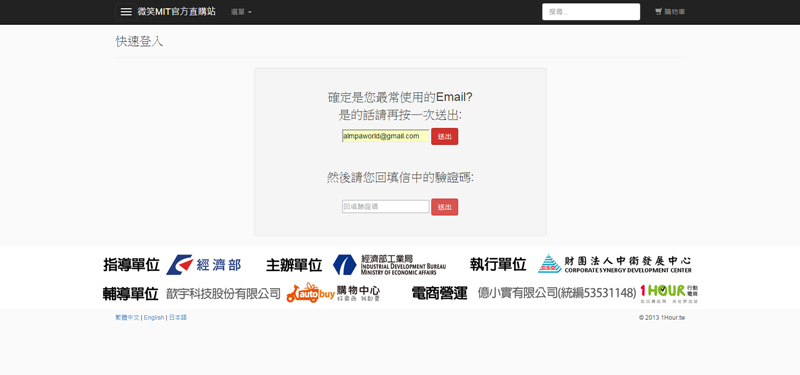Click the 1HOUR 行動電商 logo
This screenshot has width=800, height=375.
(669, 293)
